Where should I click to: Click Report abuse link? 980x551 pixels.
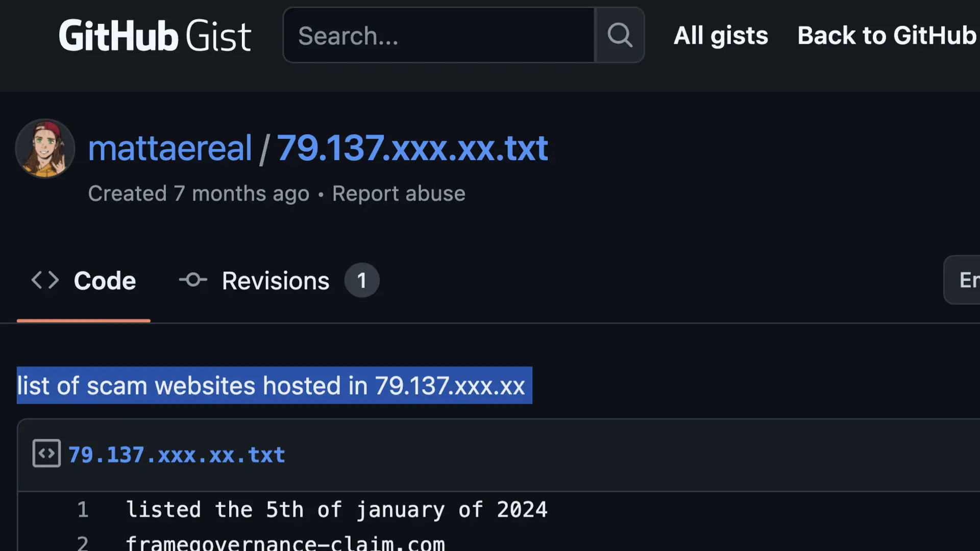pos(399,194)
